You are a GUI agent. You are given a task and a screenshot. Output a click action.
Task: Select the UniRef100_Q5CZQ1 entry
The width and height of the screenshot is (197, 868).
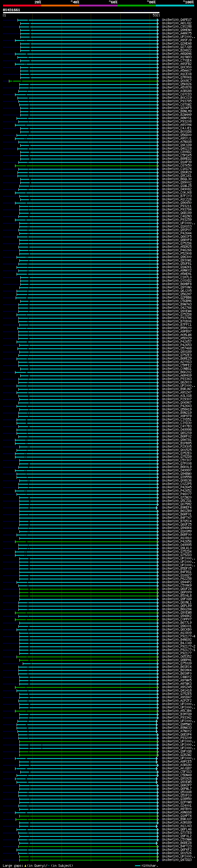(x=177, y=501)
